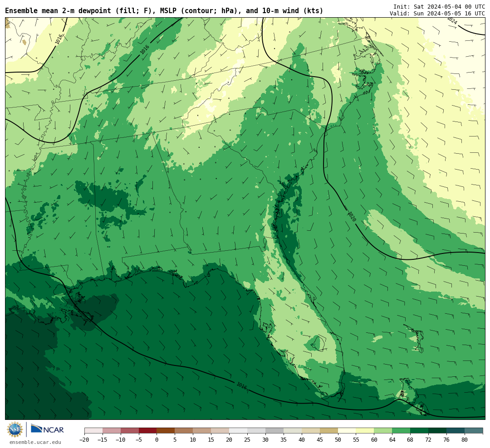
Task: Select the 'Valid: Sun 2024-05-05 16 UTC' text
Action: coord(437,14)
